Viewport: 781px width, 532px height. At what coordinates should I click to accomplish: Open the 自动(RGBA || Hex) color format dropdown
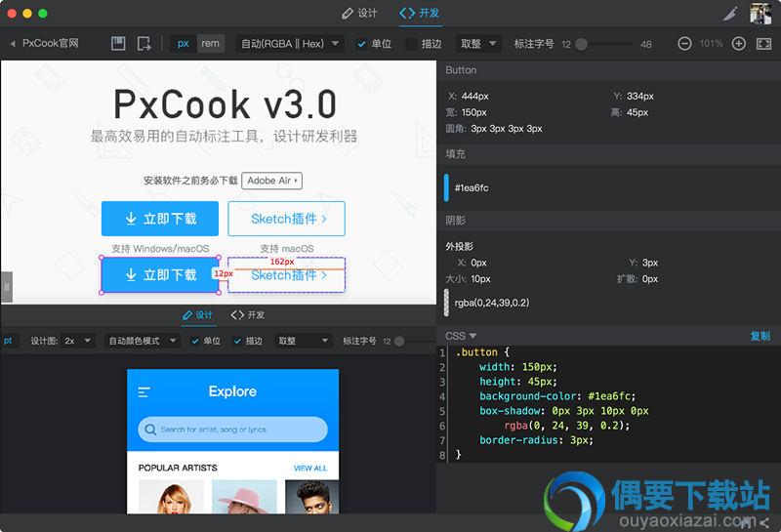(x=290, y=44)
